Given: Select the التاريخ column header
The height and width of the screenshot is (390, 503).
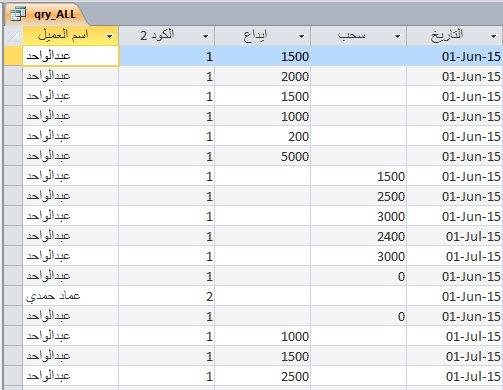Looking at the screenshot, I should pyautogui.click(x=455, y=36).
